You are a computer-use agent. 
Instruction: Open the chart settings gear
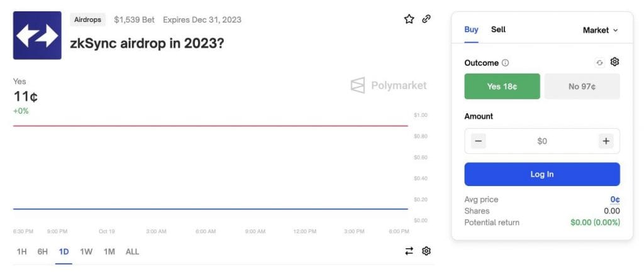point(426,251)
